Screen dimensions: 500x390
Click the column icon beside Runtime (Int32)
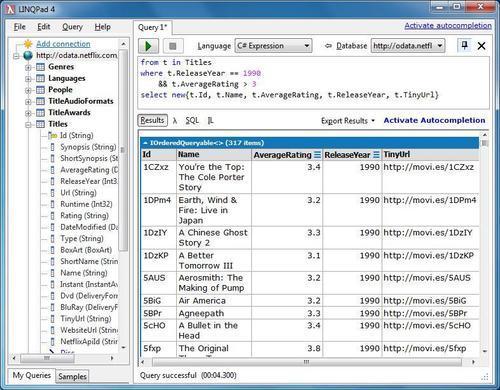pos(52,204)
